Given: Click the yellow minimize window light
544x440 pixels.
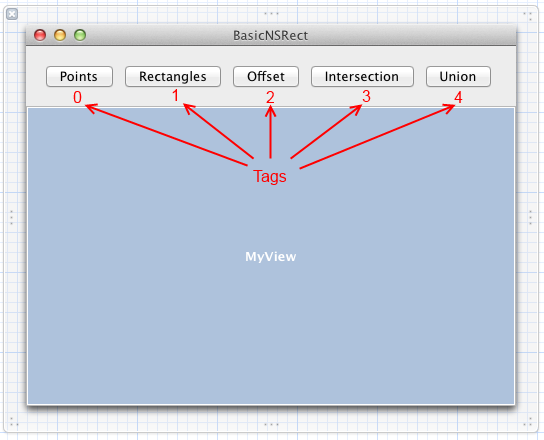Looking at the screenshot, I should 60,35.
